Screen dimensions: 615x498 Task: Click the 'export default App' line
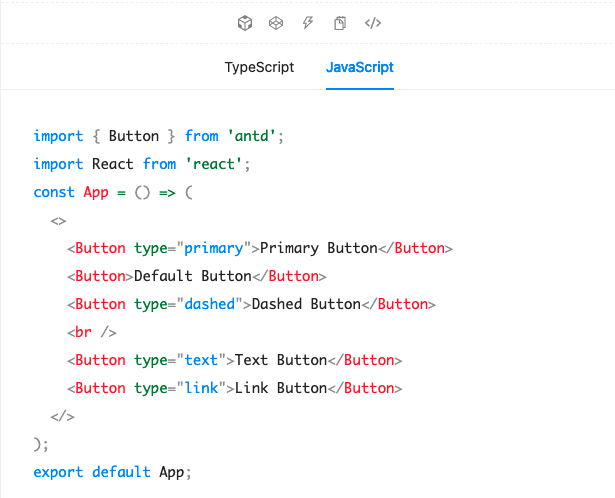(111, 472)
